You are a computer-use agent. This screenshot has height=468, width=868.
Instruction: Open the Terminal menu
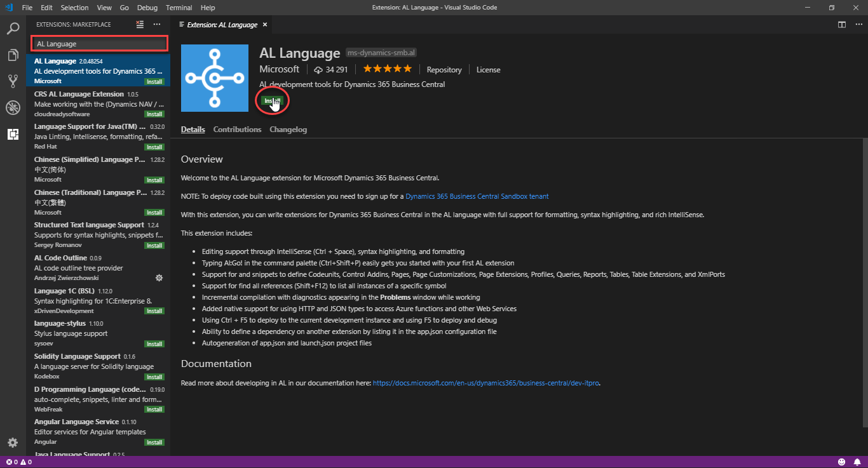[179, 7]
